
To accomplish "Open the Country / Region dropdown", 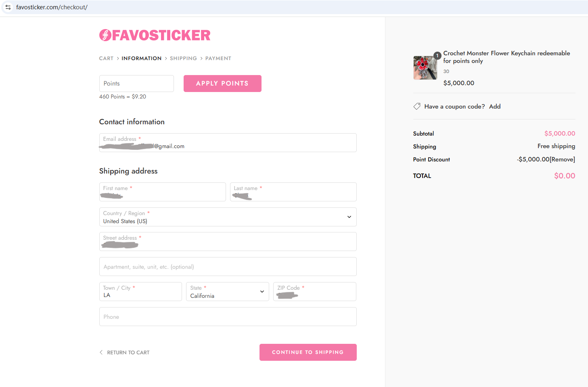I will [x=228, y=217].
